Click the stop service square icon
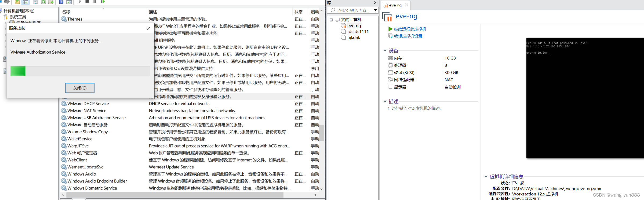Screen dimensions: 644x200 (87, 2)
